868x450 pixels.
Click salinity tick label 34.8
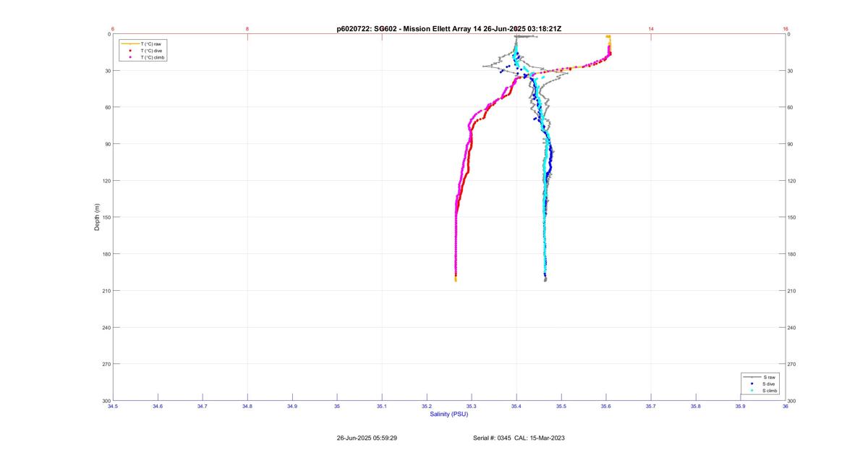point(247,407)
